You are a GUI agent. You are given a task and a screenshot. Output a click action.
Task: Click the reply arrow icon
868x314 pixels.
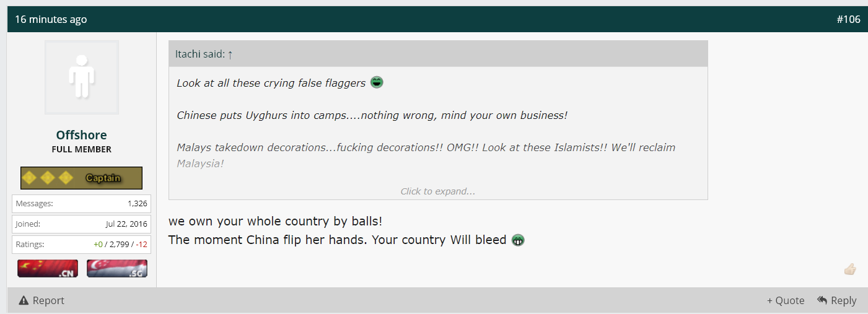(x=822, y=300)
